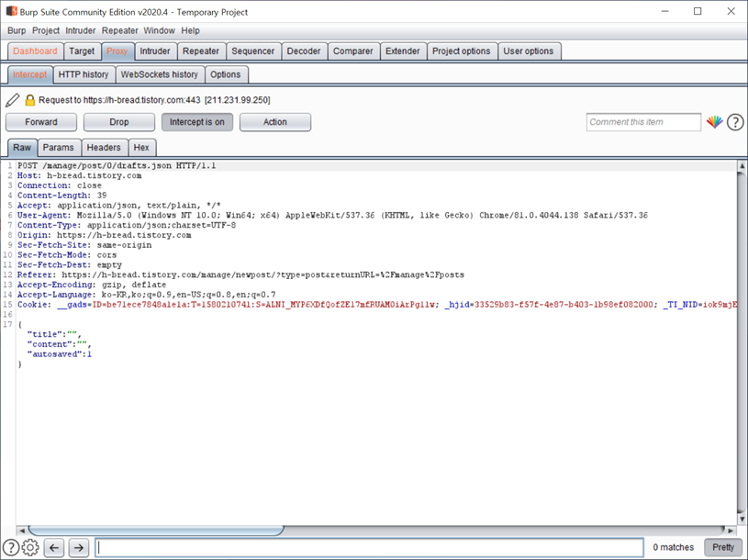
Task: Open the HTTP history sub-tab
Action: point(84,74)
